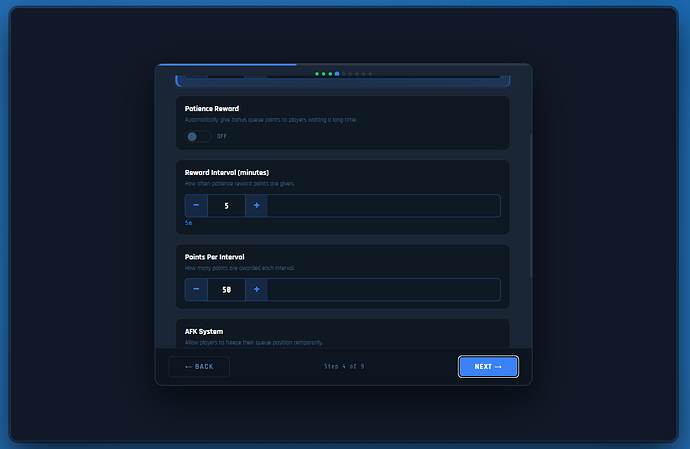Decrease the Points Per Interval value

tap(196, 290)
